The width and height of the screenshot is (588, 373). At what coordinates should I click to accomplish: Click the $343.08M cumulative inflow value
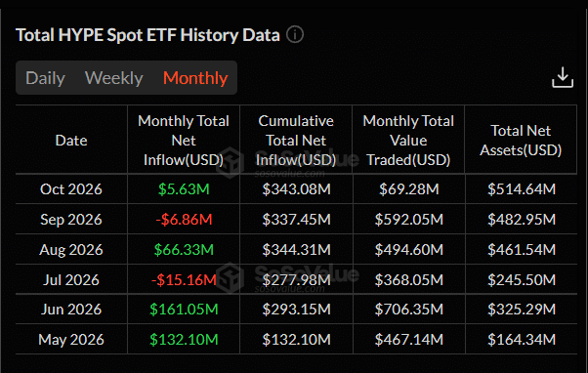click(296, 189)
